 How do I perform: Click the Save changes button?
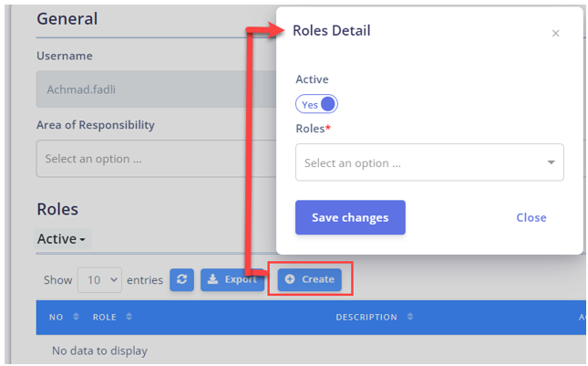tap(350, 217)
